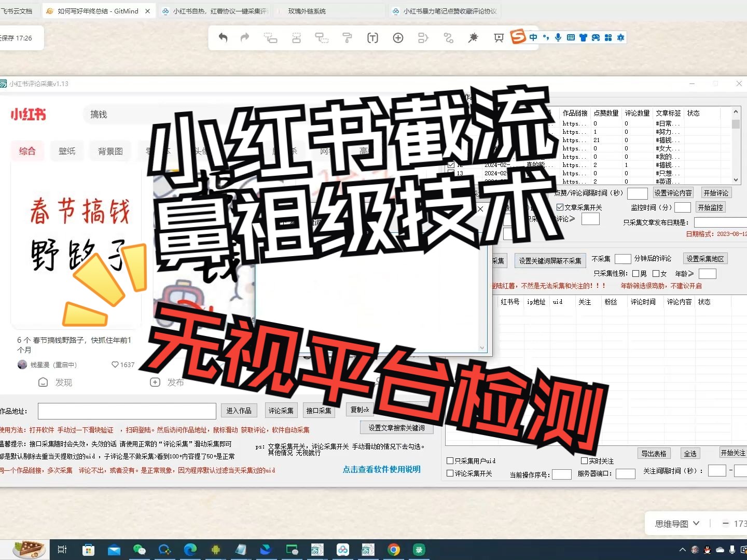
Task: Click the article table vertical scrollbar
Action: click(736, 146)
